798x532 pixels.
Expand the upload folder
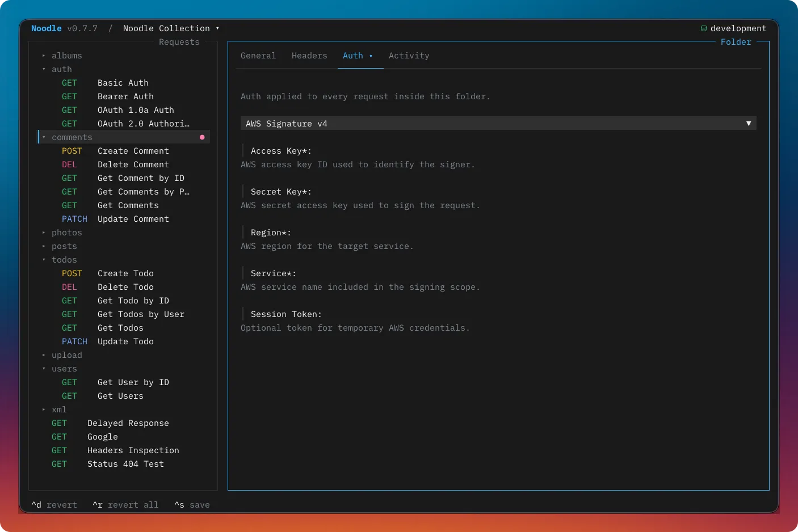point(44,355)
